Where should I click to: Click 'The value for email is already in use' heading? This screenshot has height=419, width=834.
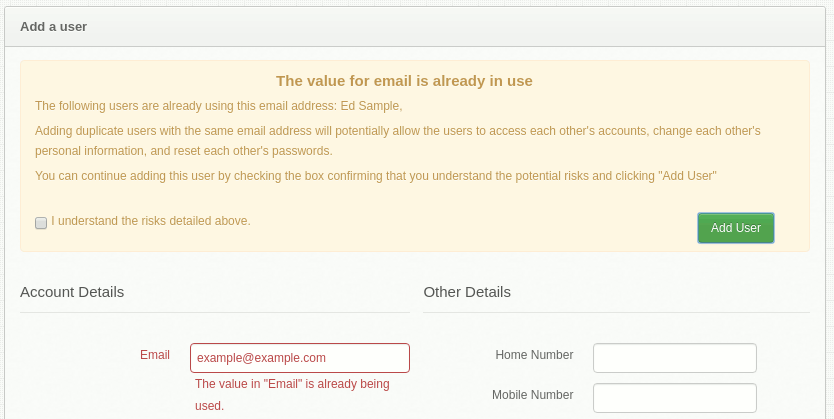point(404,81)
